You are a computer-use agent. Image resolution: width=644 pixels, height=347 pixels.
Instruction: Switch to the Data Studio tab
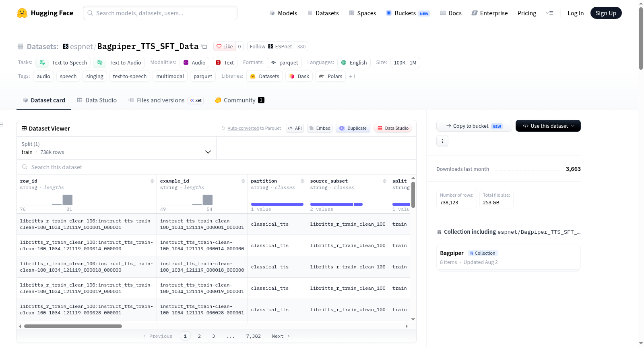click(97, 100)
